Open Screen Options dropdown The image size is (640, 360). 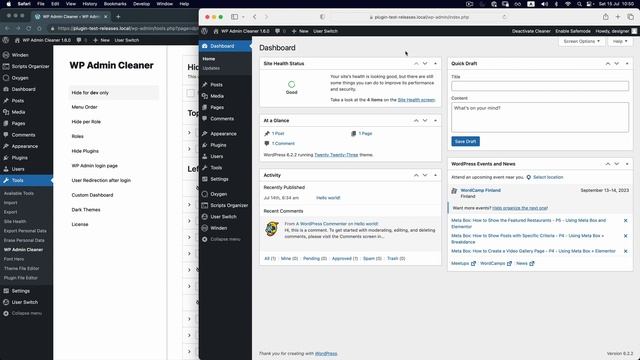pyautogui.click(x=581, y=41)
